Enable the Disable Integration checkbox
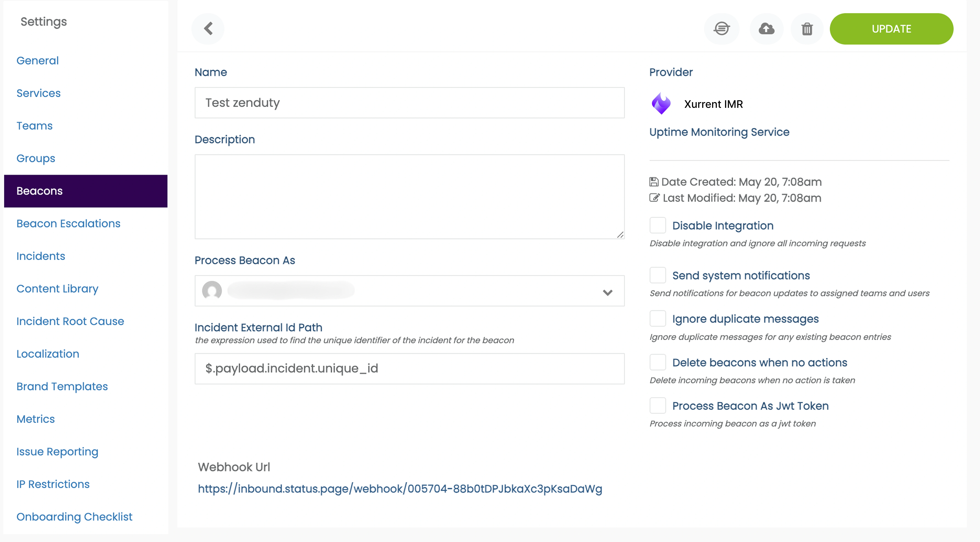Image resolution: width=980 pixels, height=542 pixels. 657,225
